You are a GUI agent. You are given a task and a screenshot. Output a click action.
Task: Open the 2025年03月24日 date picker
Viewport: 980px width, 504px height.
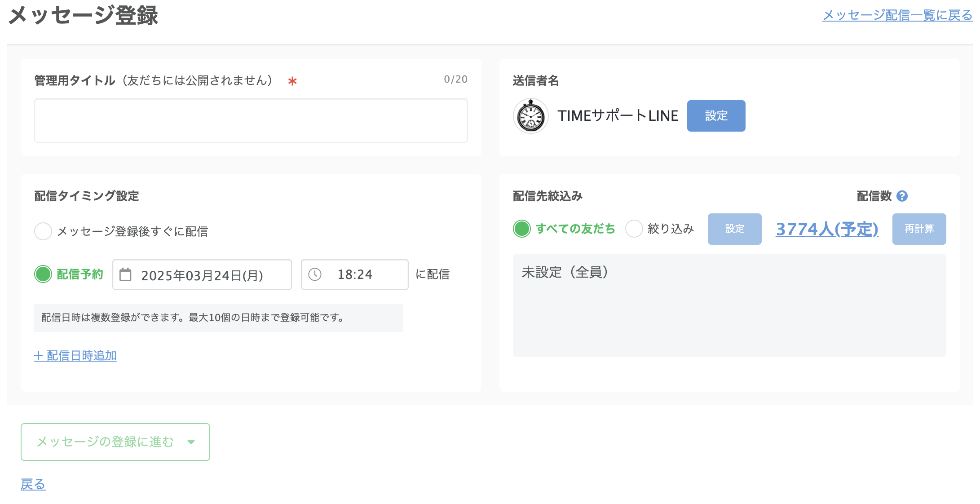click(202, 275)
